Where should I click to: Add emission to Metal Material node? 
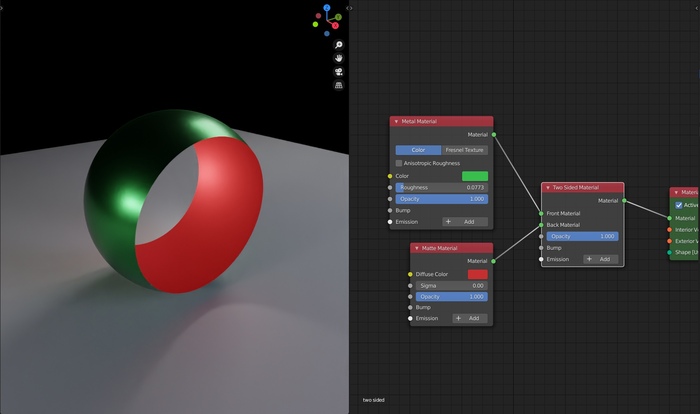point(465,222)
